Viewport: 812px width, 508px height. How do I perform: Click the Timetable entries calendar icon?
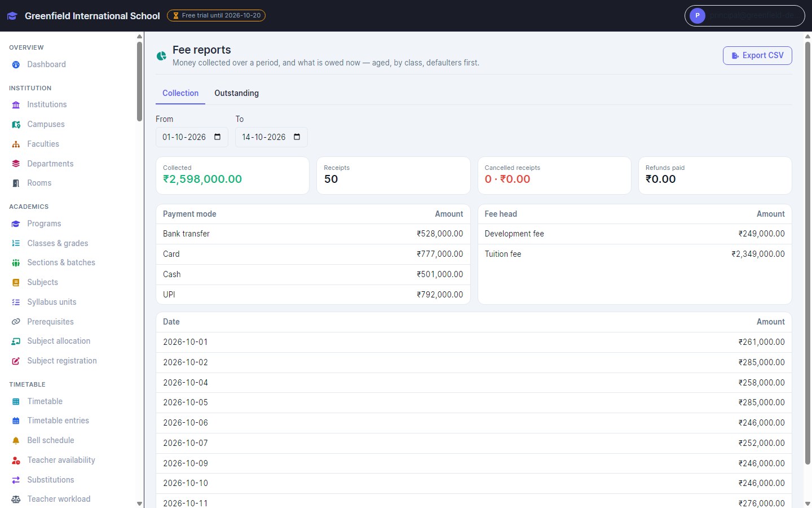click(16, 421)
